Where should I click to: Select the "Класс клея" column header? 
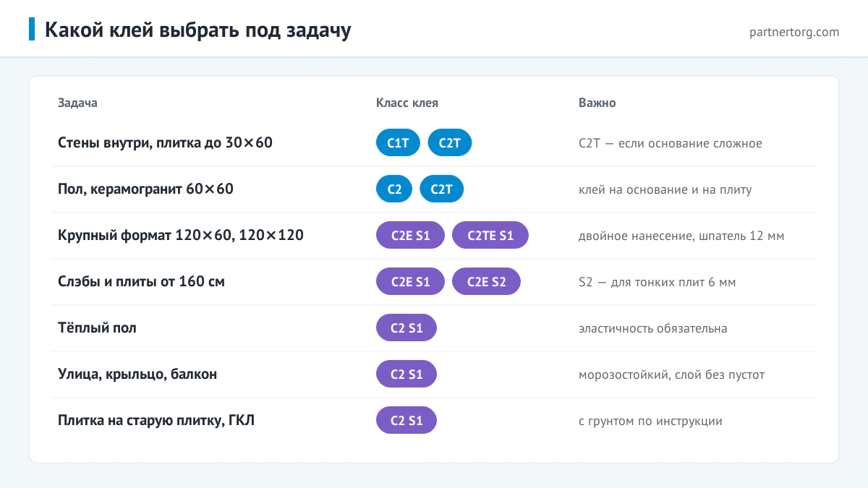click(x=407, y=103)
